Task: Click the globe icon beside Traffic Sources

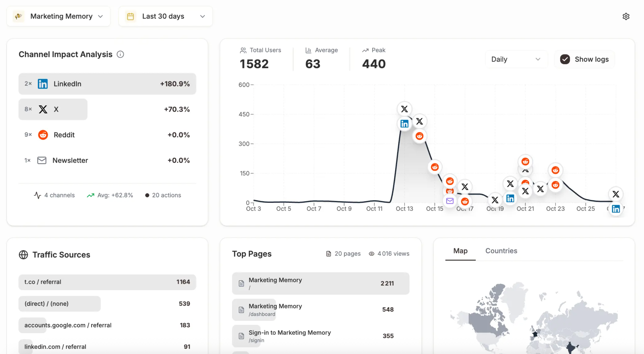Action: (24, 255)
